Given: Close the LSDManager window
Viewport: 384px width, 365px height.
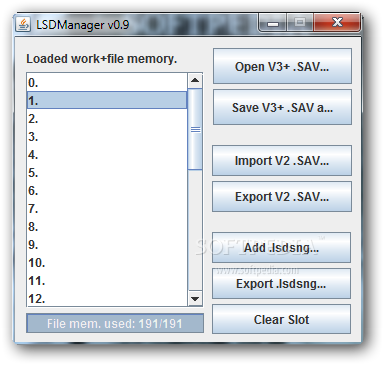Looking at the screenshot, I should (x=337, y=23).
